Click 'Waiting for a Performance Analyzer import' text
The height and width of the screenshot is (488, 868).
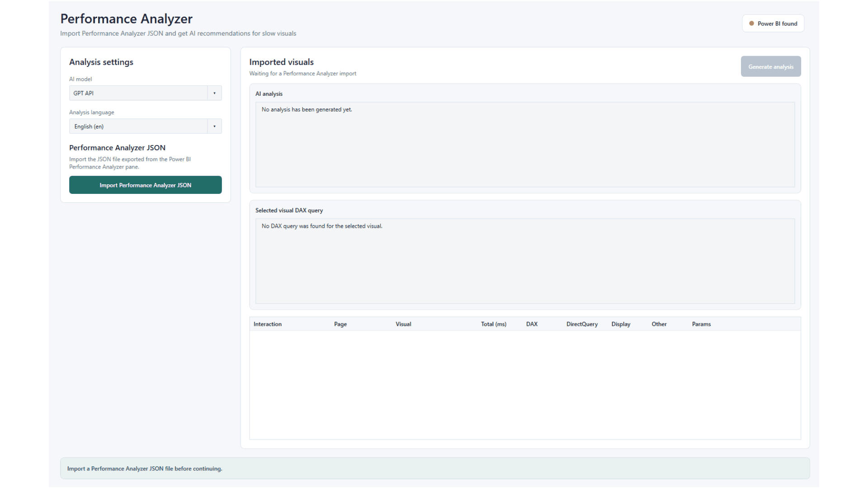click(302, 73)
